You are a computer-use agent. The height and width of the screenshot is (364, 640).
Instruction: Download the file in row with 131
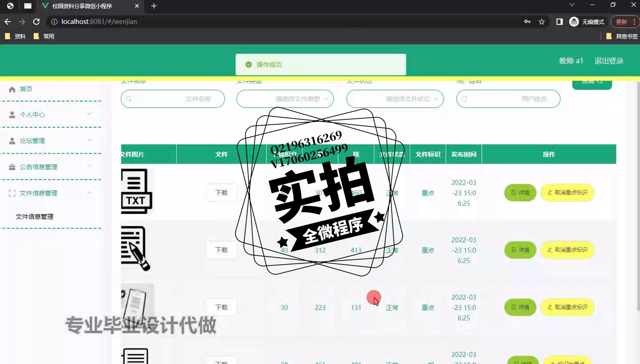pyautogui.click(x=221, y=307)
